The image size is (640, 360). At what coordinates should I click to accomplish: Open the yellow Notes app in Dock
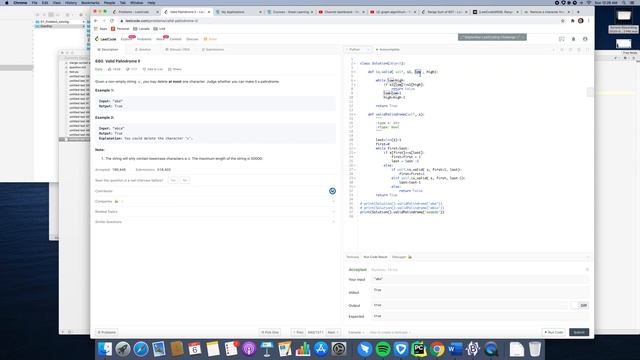[213, 349]
